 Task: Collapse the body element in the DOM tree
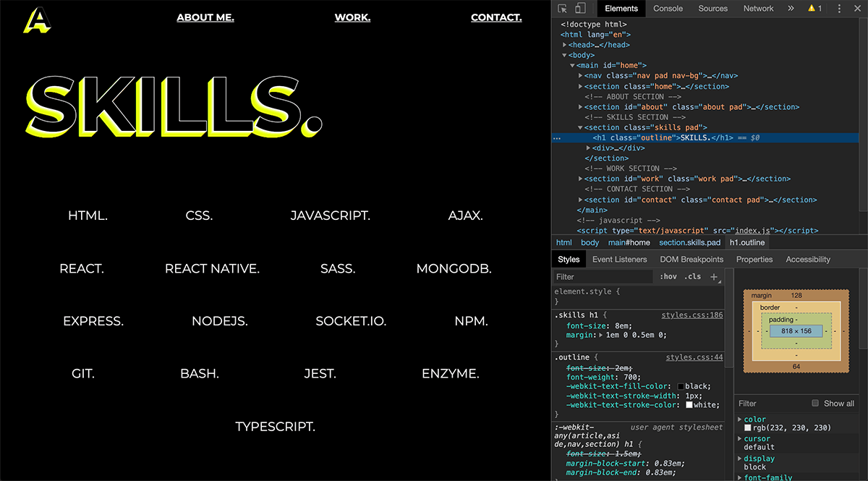coord(565,55)
